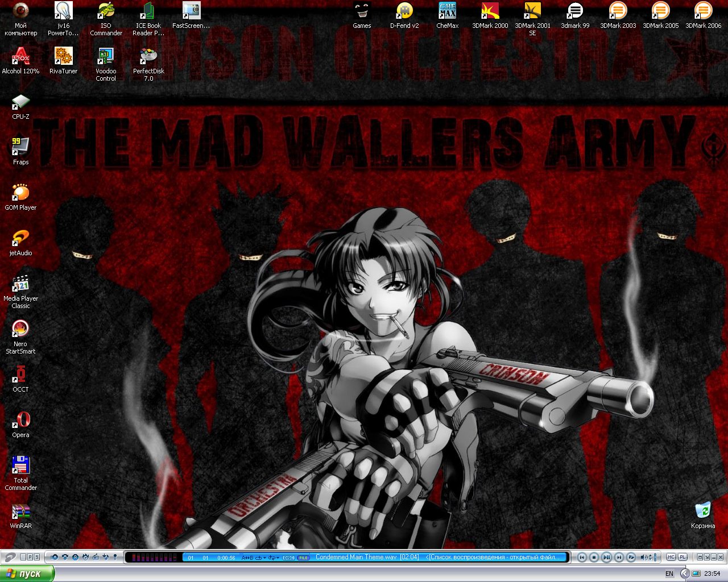Select the FastScreen desktop icon

191,15
